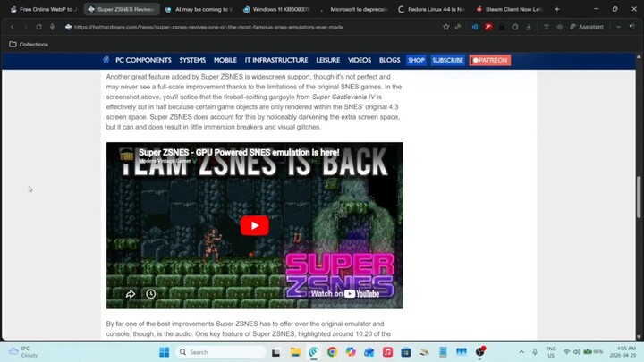Go back using the browser back arrow

[13, 27]
